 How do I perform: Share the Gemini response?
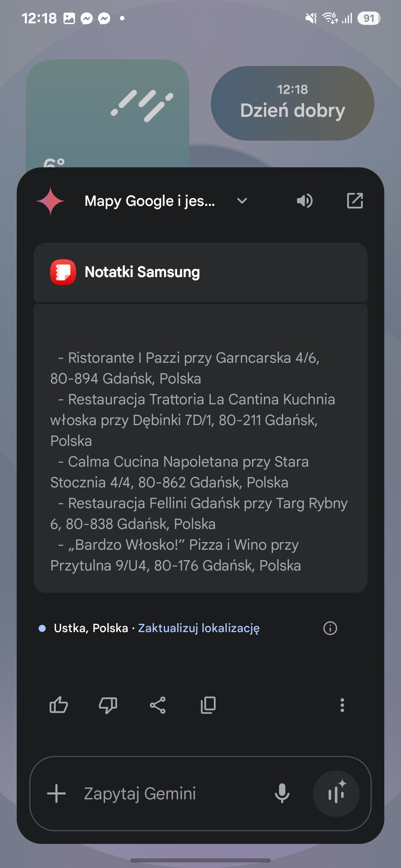click(158, 705)
